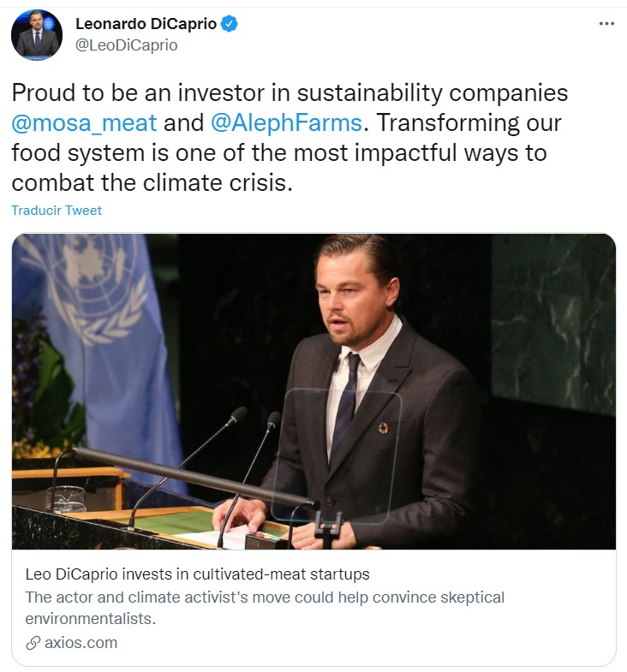Open the speaker's face in the article photo

[x=350, y=297]
